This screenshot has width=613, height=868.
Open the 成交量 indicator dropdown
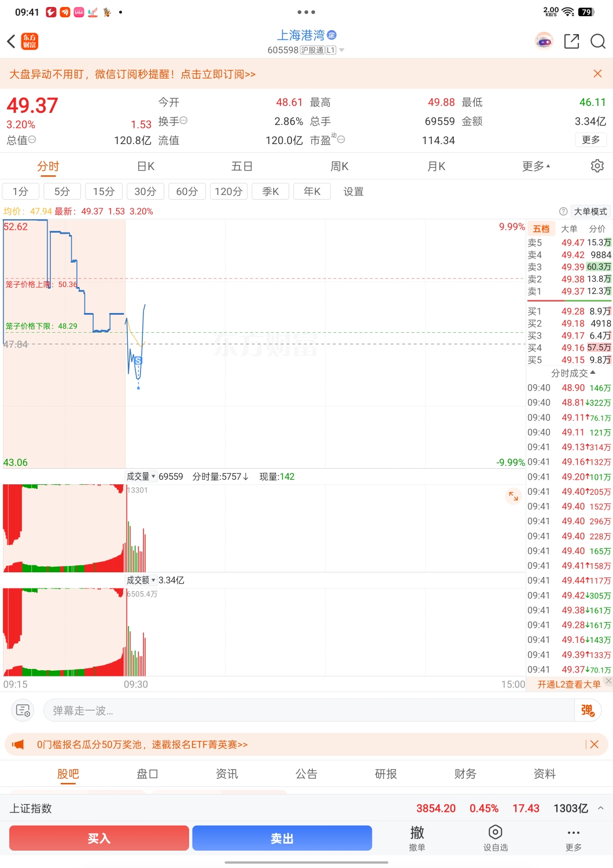tap(141, 476)
